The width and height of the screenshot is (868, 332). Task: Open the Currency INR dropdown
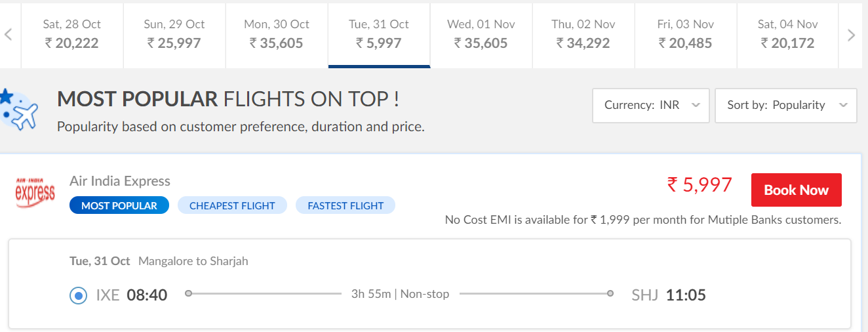[650, 105]
